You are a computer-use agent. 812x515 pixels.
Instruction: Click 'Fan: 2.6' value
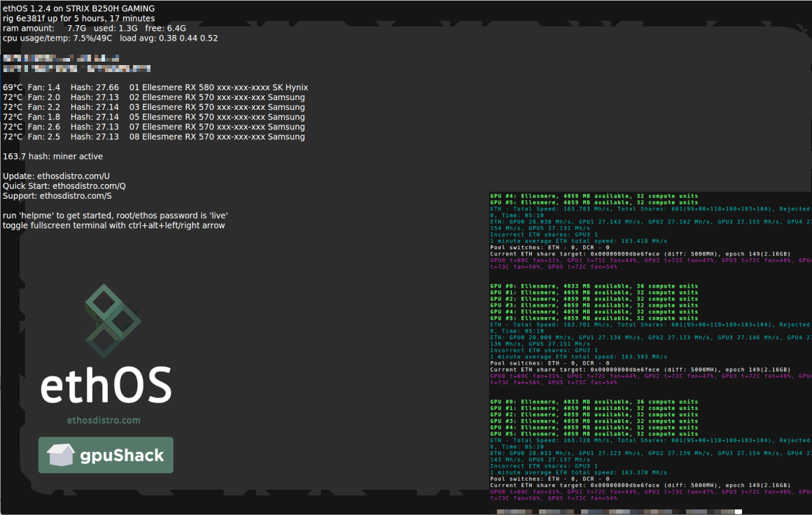pos(44,127)
